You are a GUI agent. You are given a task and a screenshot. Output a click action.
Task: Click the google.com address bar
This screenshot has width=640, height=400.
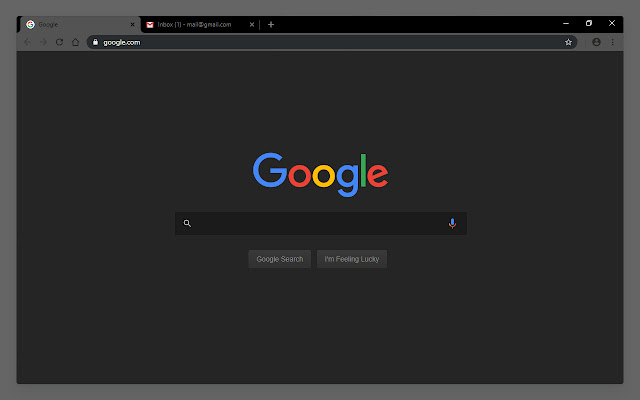click(x=332, y=42)
